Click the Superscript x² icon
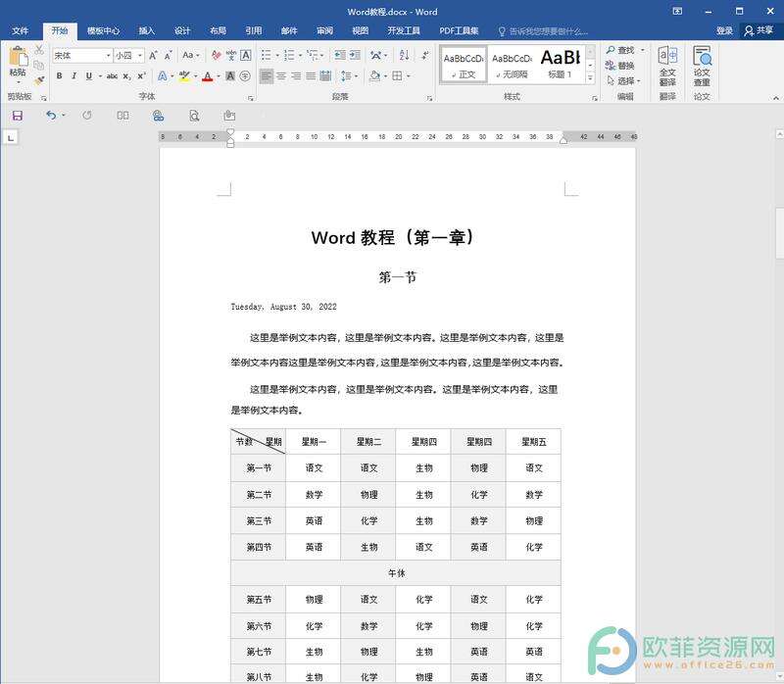 pos(141,76)
